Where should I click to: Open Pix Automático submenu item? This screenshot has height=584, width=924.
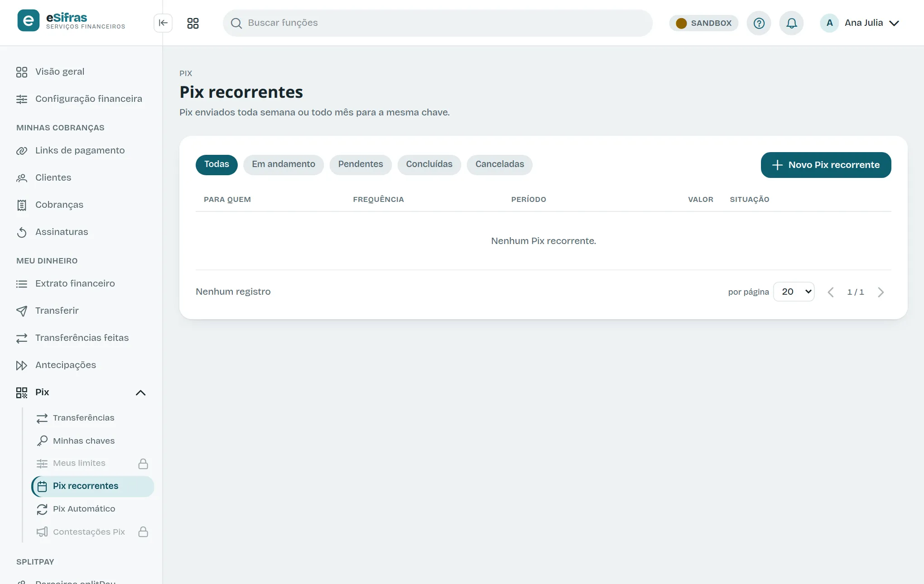point(93,509)
